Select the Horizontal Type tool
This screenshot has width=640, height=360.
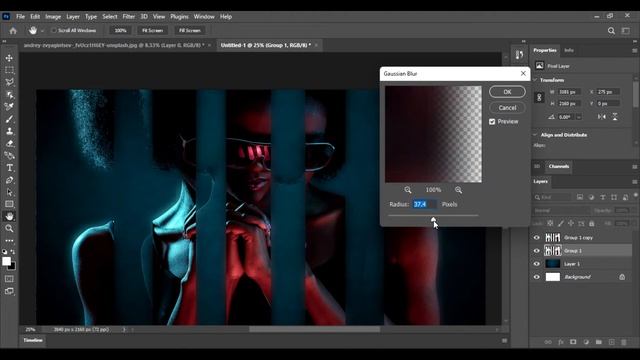pyautogui.click(x=9, y=168)
